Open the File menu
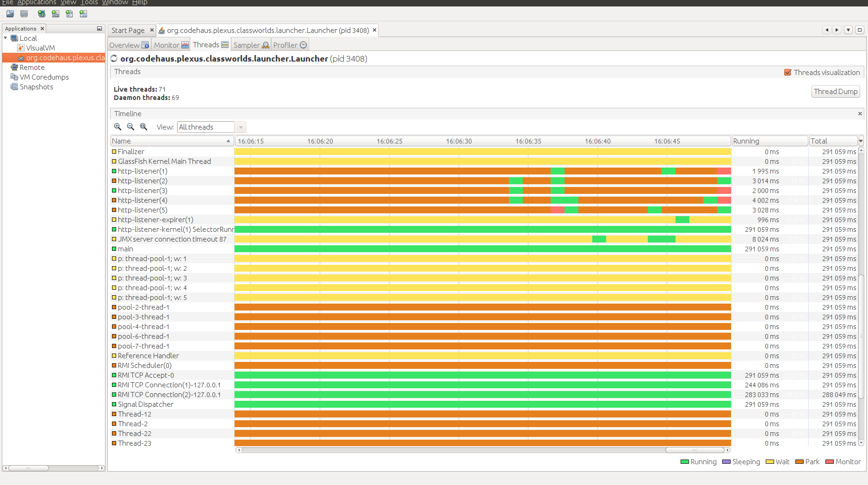 tap(8, 3)
